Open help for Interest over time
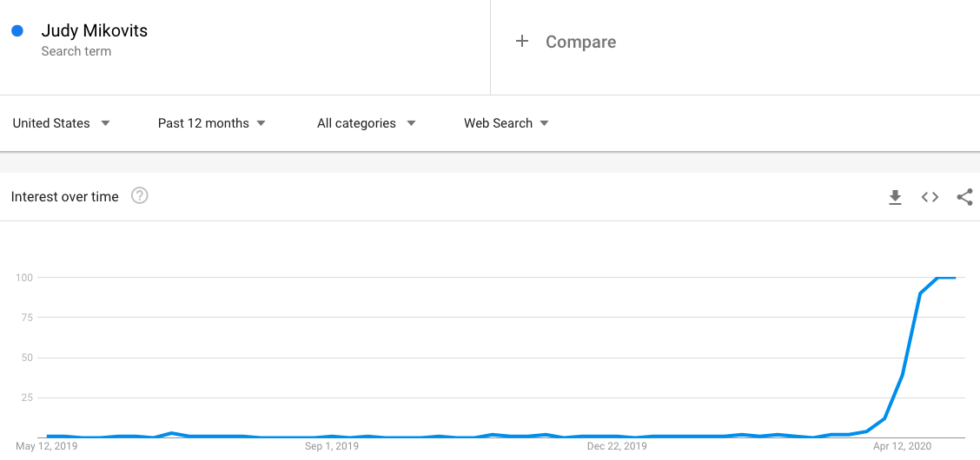Viewport: 980px width, 460px height. click(139, 196)
